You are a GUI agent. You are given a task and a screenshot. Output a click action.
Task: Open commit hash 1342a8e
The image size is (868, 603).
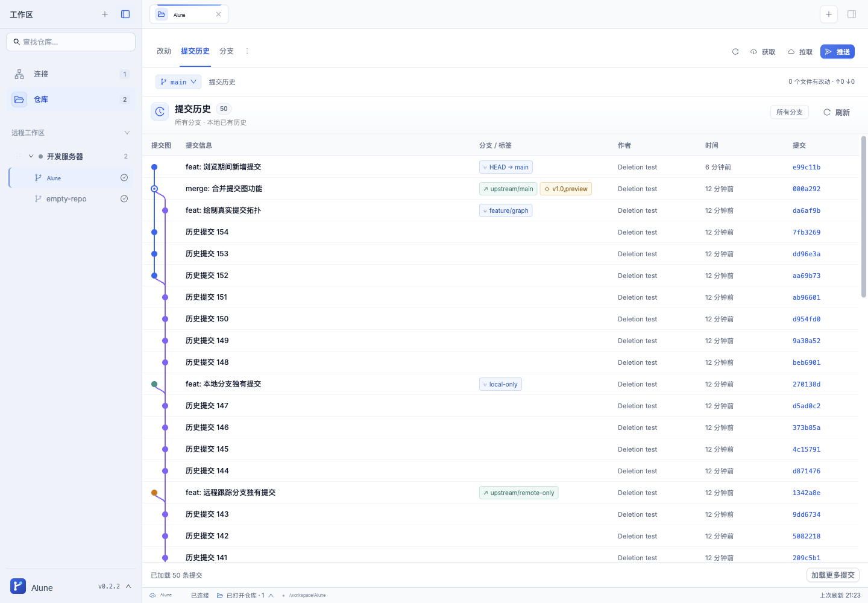click(807, 493)
